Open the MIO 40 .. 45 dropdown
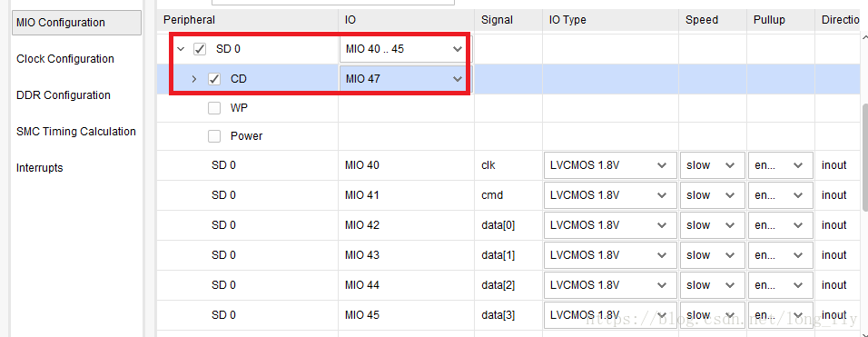 (403, 49)
